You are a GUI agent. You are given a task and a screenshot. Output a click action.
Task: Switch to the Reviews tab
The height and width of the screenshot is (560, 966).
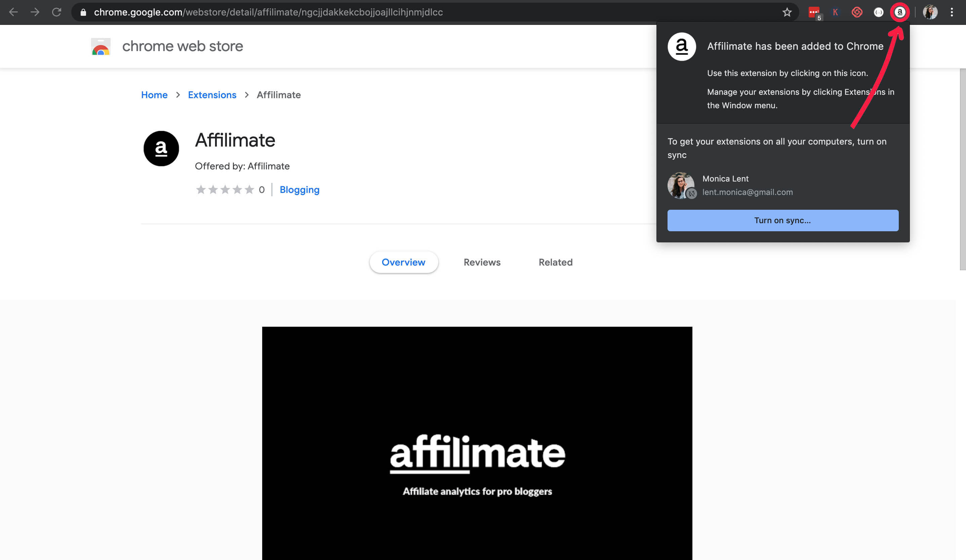pos(482,262)
